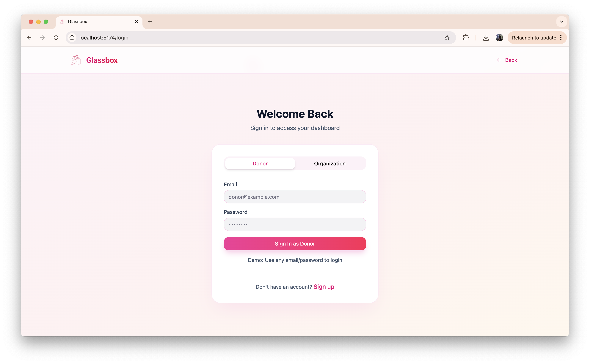This screenshot has width=590, height=364.
Task: Open the Chrome three-dot menu
Action: tap(561, 38)
